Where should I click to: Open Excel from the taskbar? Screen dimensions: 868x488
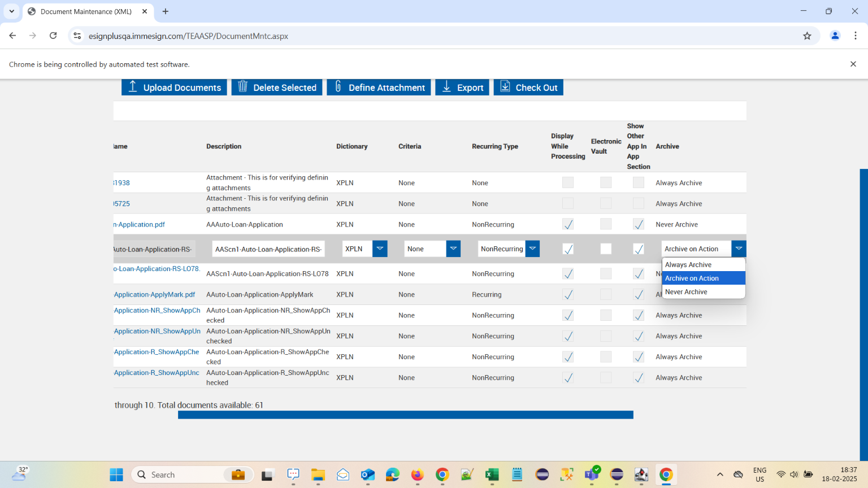point(492,475)
